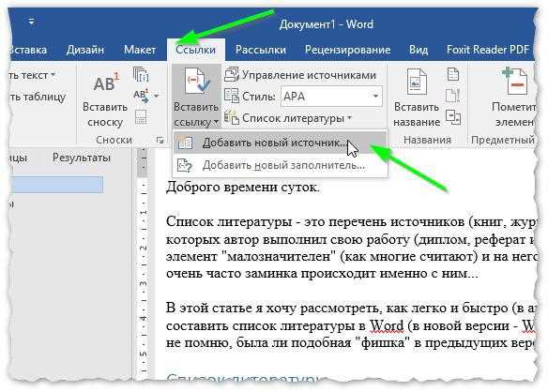
Task: Click the cross-reference icon
Action: 453,117
